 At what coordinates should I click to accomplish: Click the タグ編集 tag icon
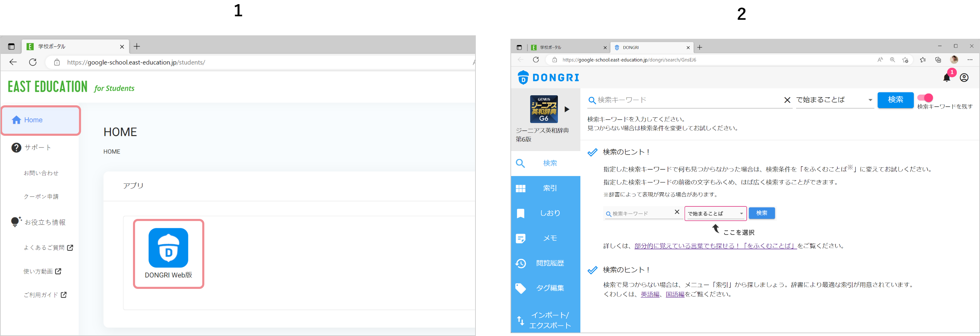pos(520,289)
